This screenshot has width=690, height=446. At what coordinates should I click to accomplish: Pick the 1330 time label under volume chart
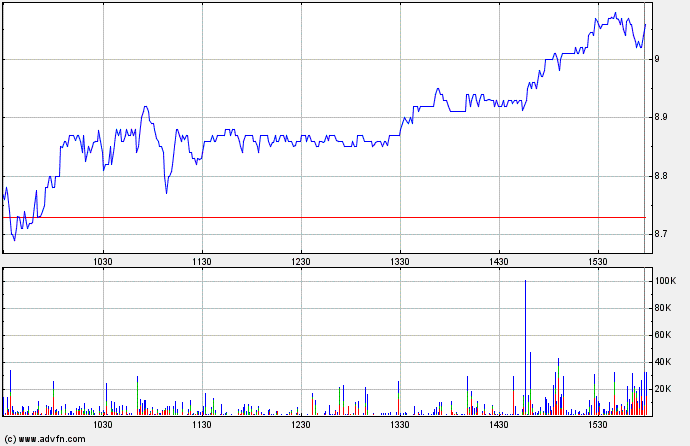[x=400, y=425]
